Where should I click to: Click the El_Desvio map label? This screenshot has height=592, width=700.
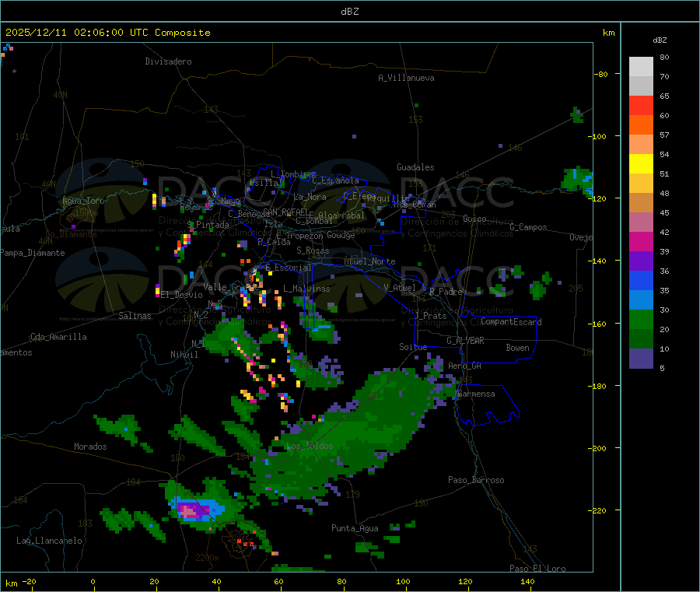tap(181, 295)
